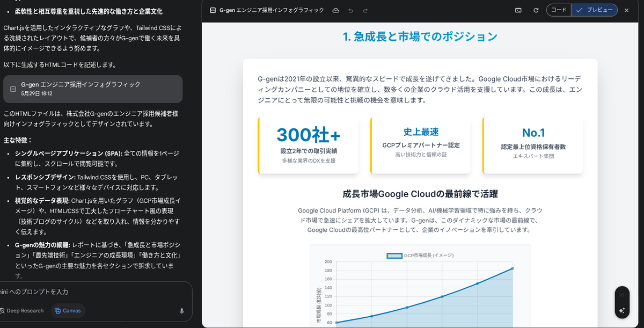
Task: Switch to the コード view
Action: [559, 10]
